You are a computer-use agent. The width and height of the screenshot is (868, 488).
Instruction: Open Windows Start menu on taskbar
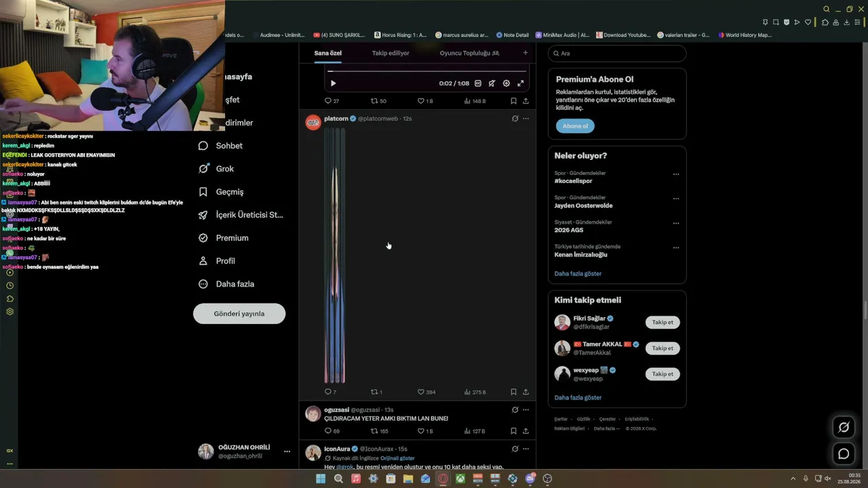[321, 479]
